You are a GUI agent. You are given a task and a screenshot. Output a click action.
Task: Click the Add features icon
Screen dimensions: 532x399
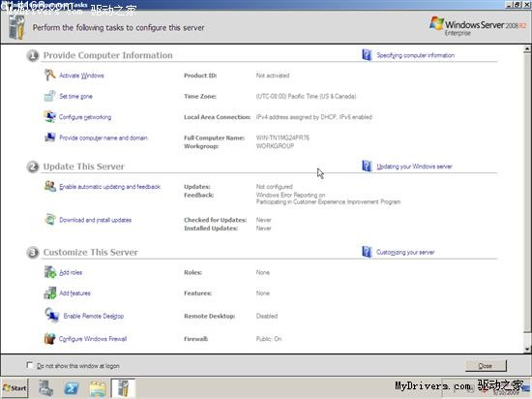click(50, 292)
